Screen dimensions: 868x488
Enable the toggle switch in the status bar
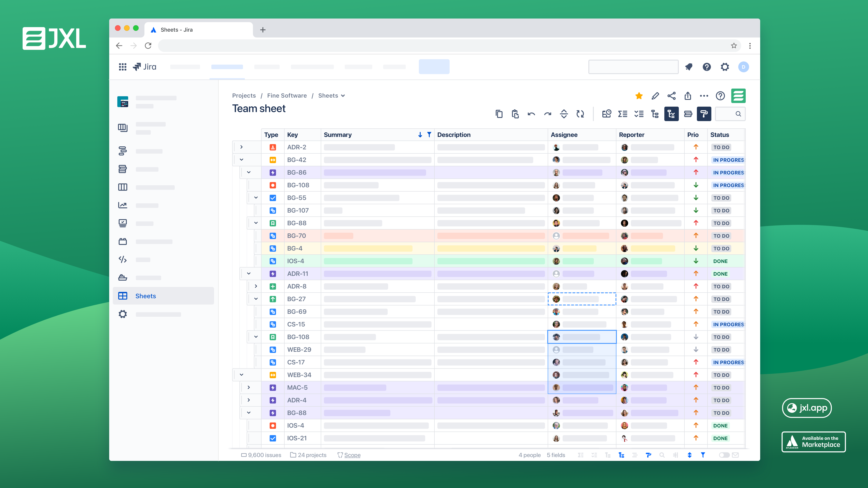click(724, 455)
